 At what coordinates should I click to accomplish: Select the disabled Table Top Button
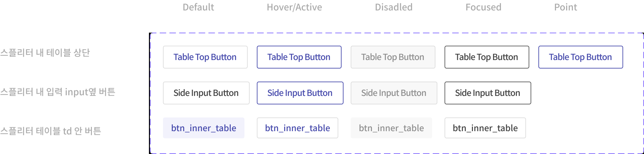(393, 57)
